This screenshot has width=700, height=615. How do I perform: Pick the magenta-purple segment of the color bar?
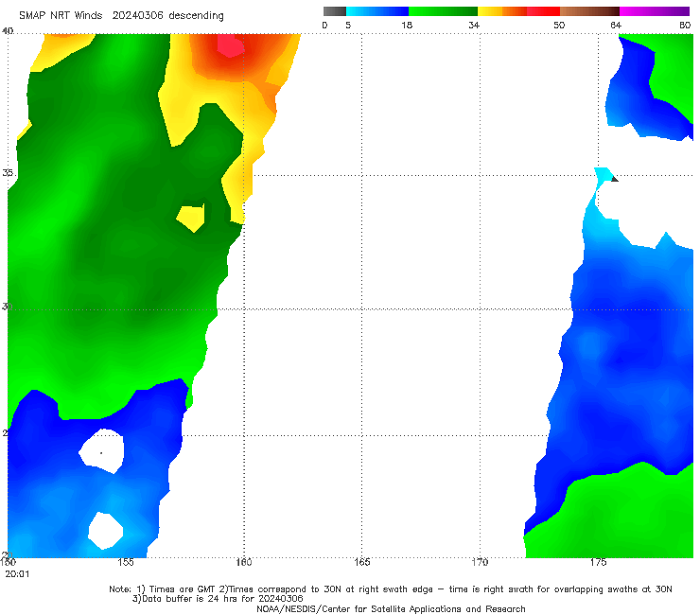click(655, 11)
